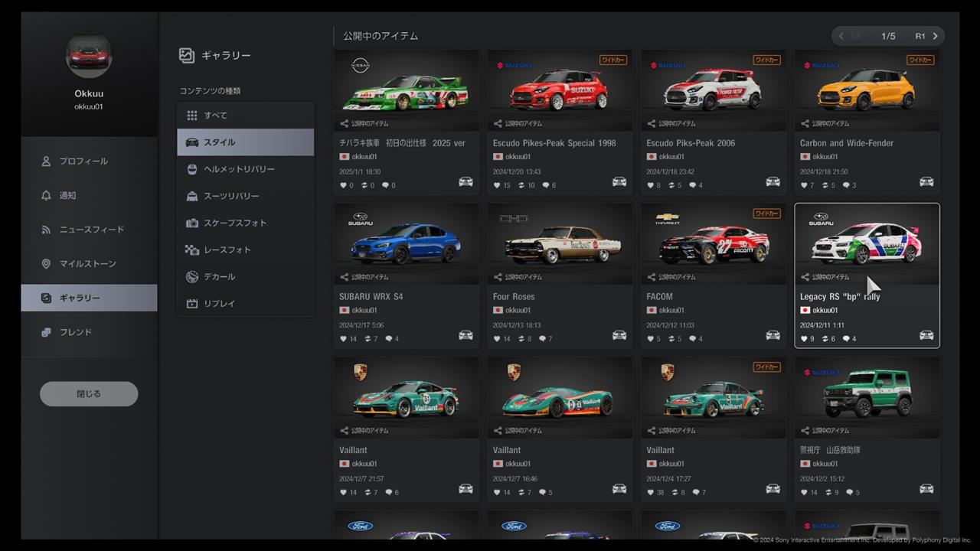This screenshot has width=980, height=551.
Task: Click ワイドカー tag on FACOM card
Action: [766, 214]
